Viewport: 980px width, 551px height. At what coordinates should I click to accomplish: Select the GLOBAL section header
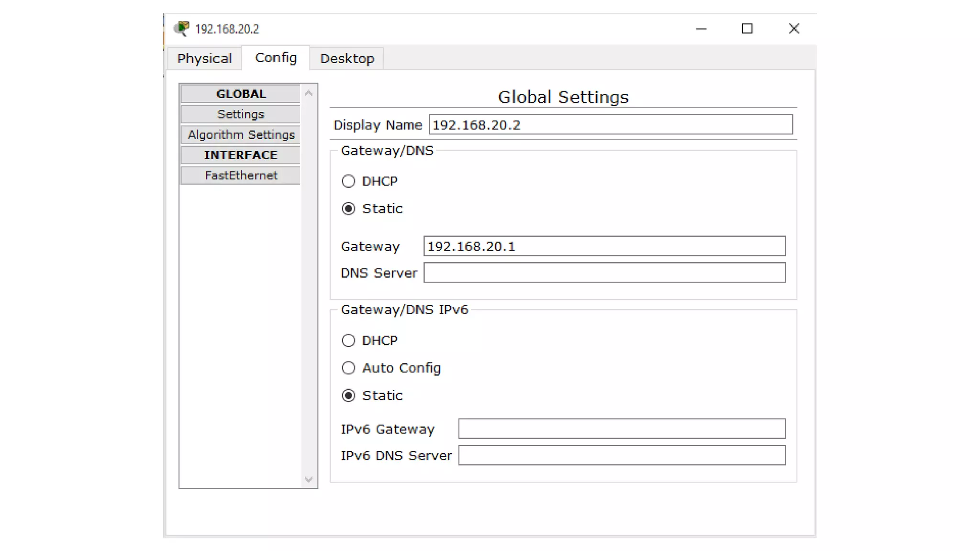pyautogui.click(x=241, y=94)
